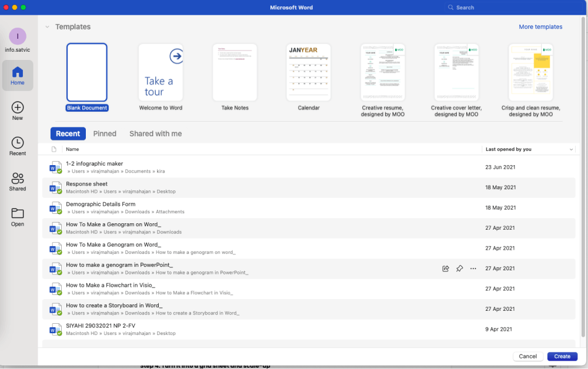Image resolution: width=588 pixels, height=369 pixels.
Task: Click the Search field in title bar
Action: 500,8
